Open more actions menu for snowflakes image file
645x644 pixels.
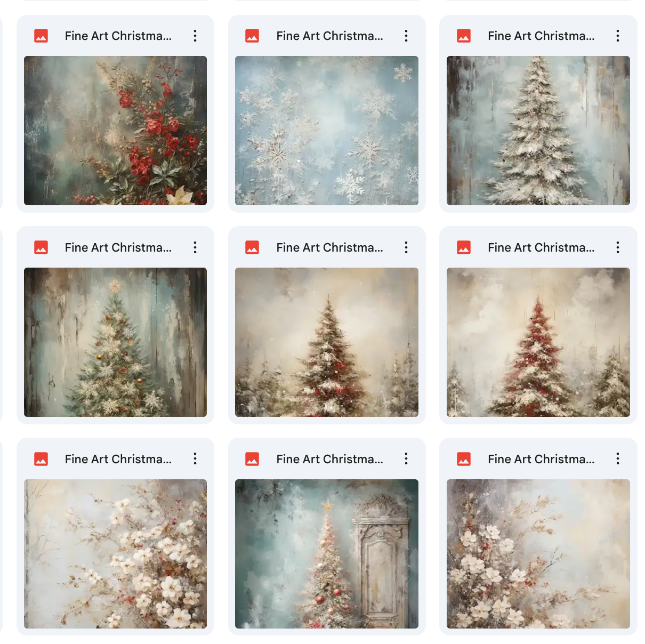coord(406,36)
